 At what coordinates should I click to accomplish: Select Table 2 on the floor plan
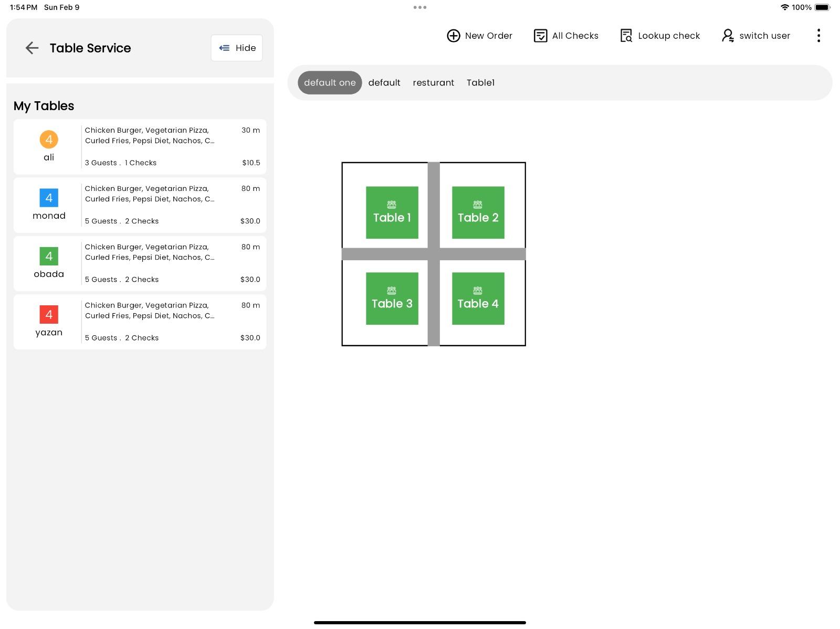pos(478,212)
